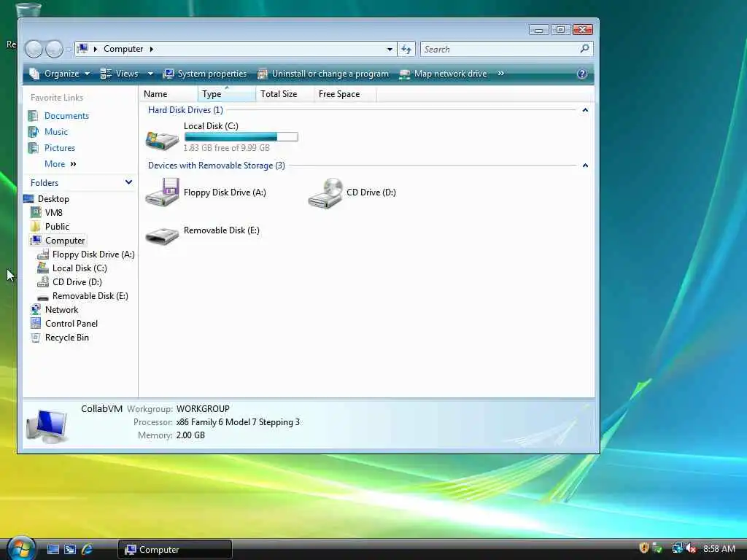Viewport: 747px width, 560px height.
Task: Click the Recycle Bin desktop icon
Action: coord(28,9)
